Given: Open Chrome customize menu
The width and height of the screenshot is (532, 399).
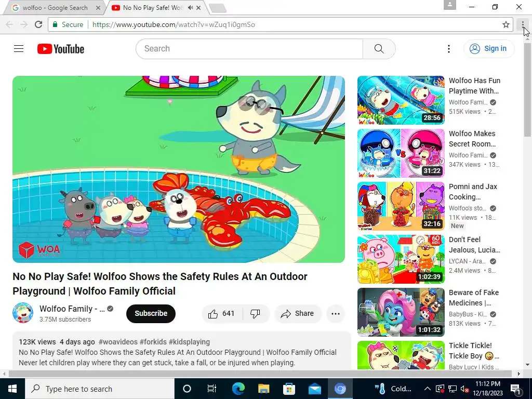Looking at the screenshot, I should (523, 24).
